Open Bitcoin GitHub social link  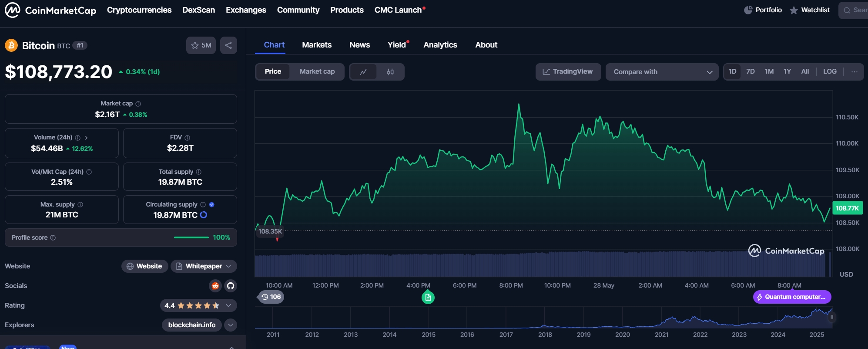(x=231, y=286)
